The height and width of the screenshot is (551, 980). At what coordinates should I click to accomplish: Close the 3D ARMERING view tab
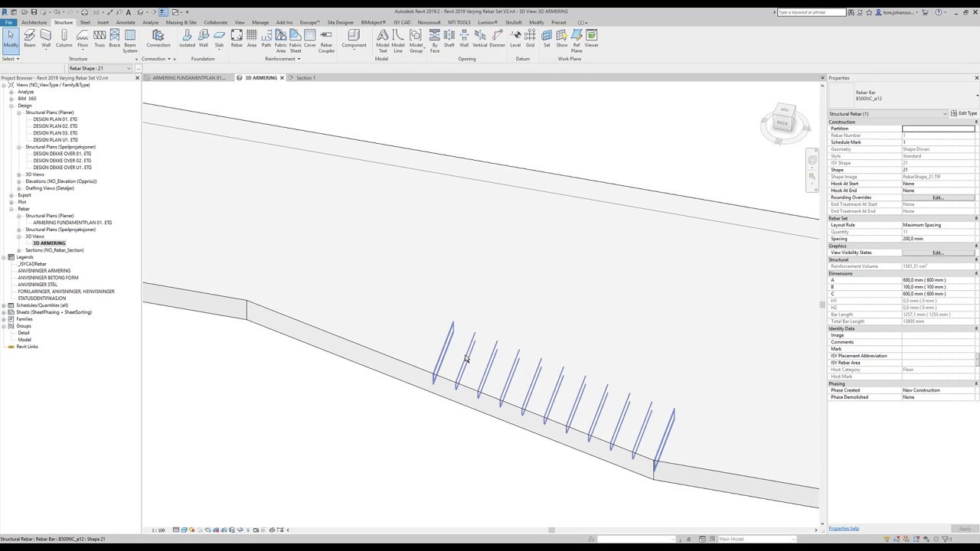coord(282,77)
